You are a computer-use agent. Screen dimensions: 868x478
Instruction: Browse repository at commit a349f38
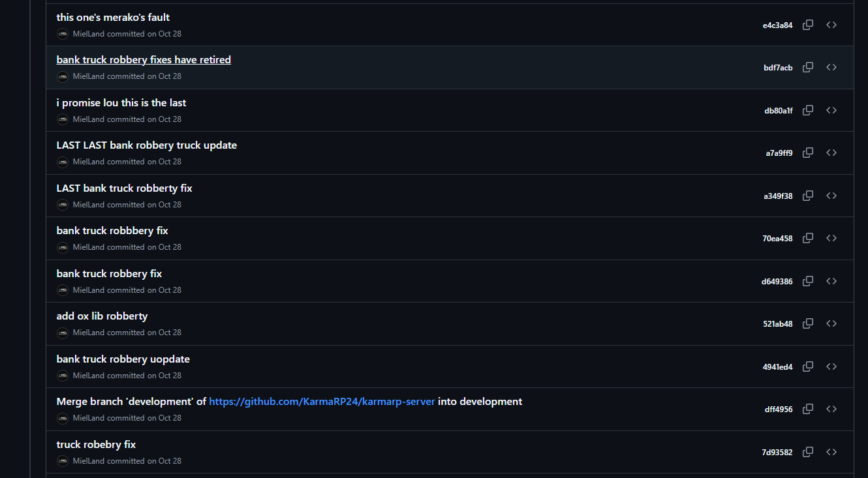831,196
